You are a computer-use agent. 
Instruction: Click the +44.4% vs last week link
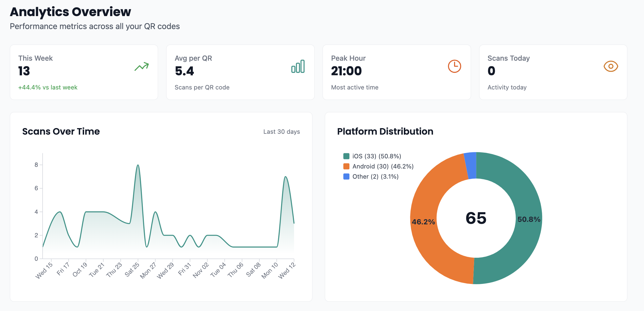tap(47, 87)
